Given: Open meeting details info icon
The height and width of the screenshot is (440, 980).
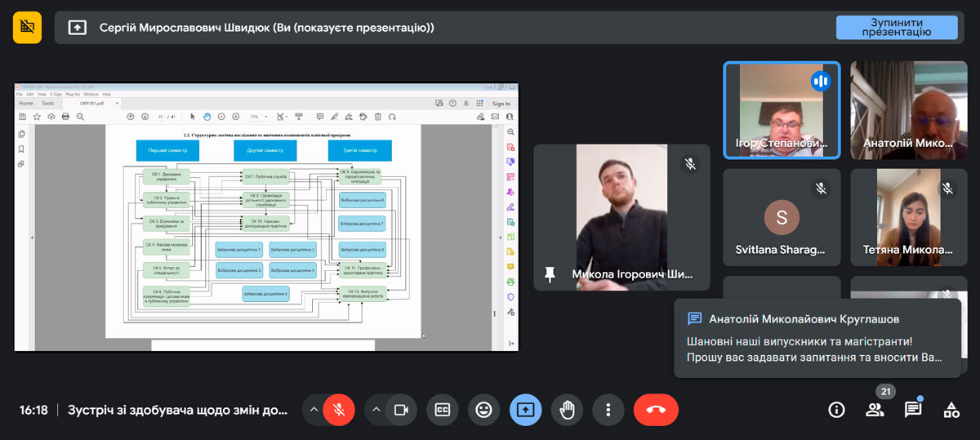Looking at the screenshot, I should coord(836,410).
